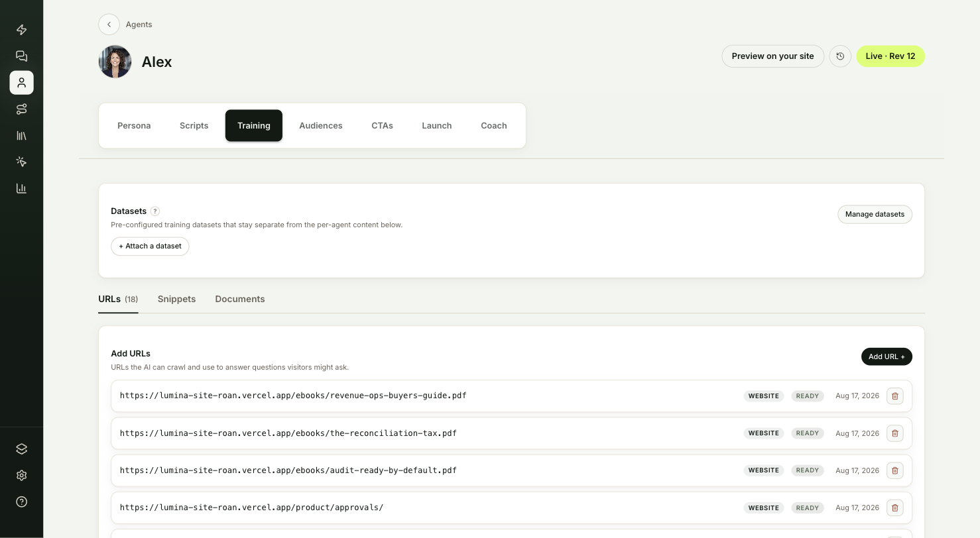Open the revision history clock icon
Screen dimensions: 980x538
coord(840,56)
